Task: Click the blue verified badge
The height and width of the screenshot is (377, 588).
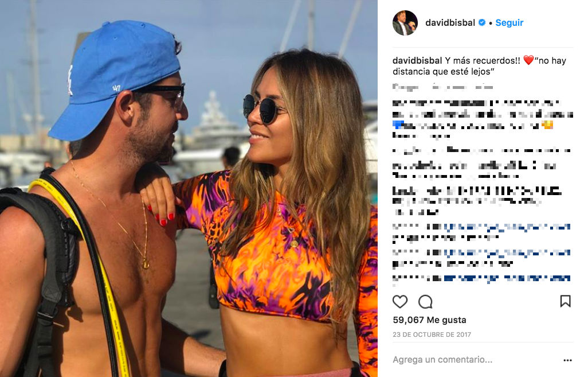Action: pos(482,22)
